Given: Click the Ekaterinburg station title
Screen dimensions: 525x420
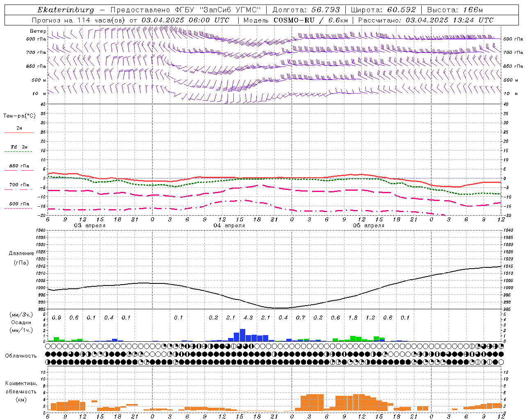Looking at the screenshot, I should click(66, 10).
